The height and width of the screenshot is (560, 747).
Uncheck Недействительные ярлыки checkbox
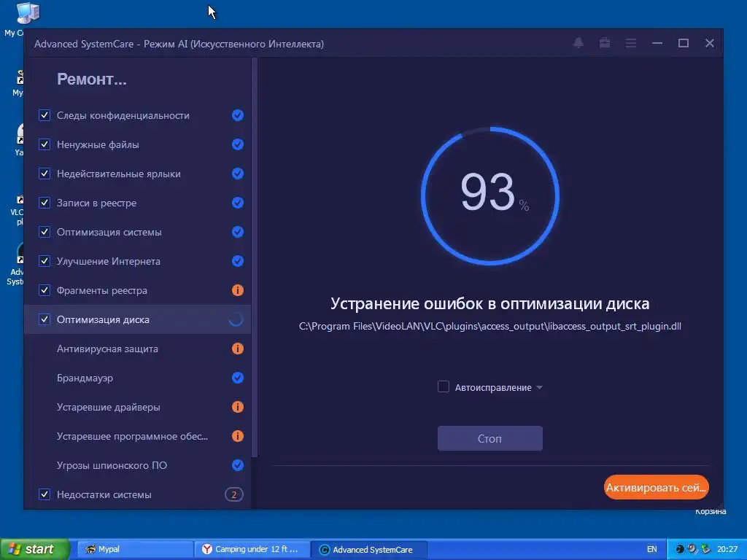coord(44,174)
